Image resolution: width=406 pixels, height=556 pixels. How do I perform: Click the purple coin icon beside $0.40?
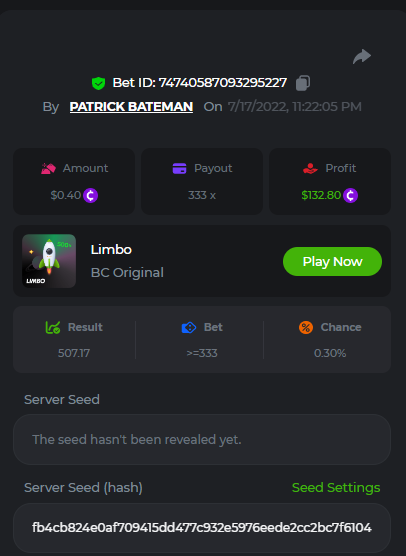90,195
